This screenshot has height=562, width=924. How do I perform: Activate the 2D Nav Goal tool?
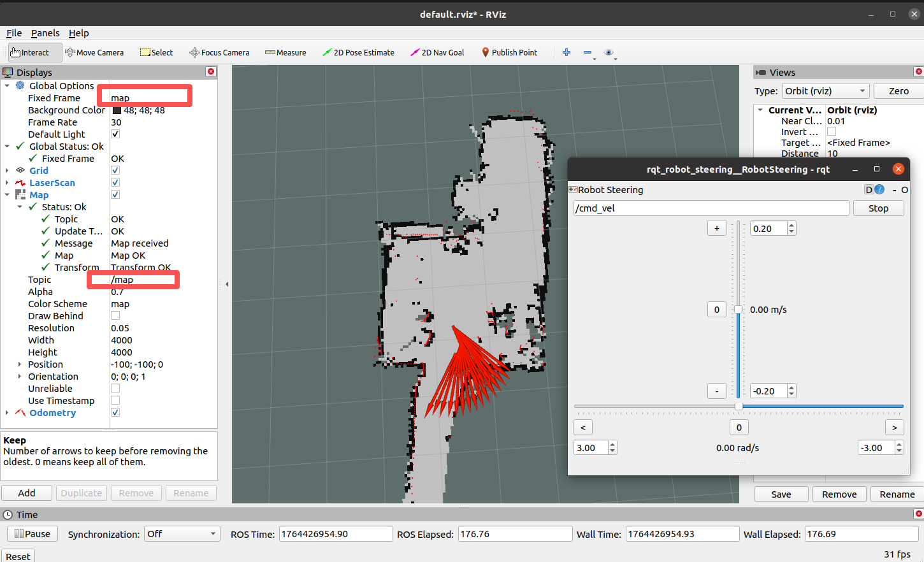[437, 53]
